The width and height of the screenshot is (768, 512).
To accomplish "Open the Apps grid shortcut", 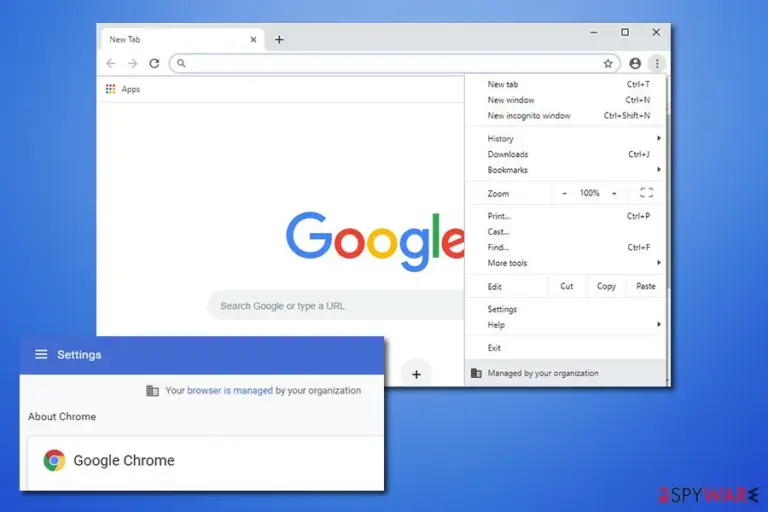I will click(x=123, y=89).
